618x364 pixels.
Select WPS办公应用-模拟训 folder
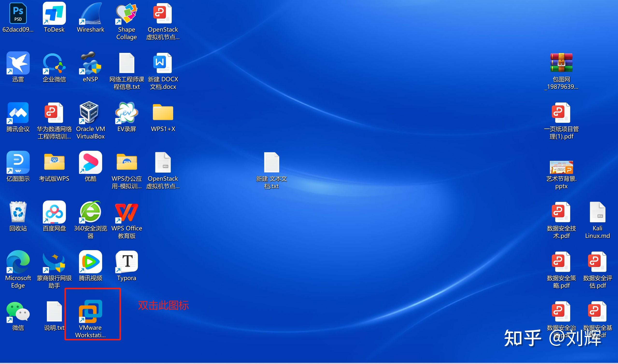pos(127,162)
